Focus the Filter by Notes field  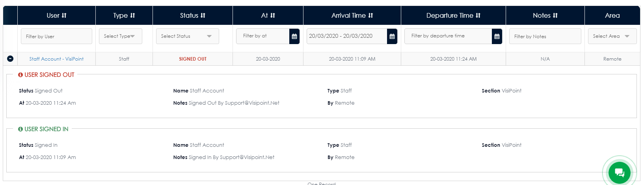(545, 36)
